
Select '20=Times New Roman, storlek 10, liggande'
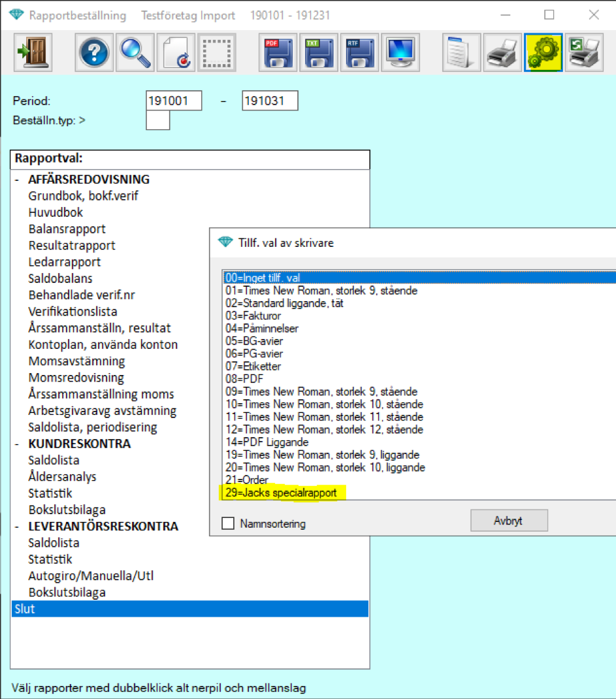tap(325, 467)
